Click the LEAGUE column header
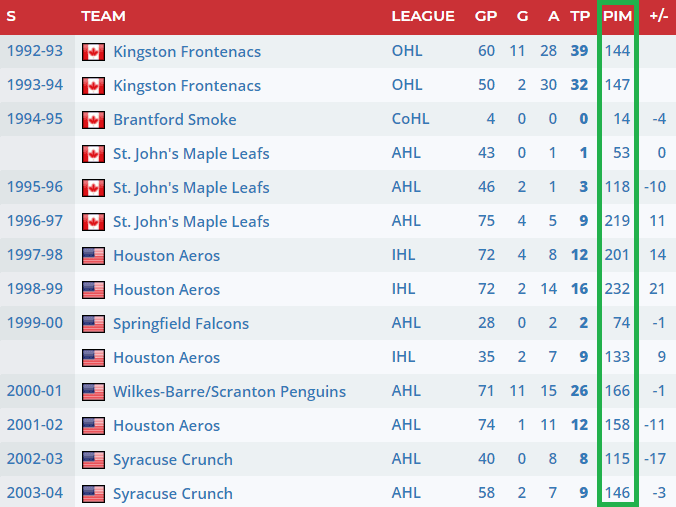Screen dimensions: 676x507 click(422, 16)
